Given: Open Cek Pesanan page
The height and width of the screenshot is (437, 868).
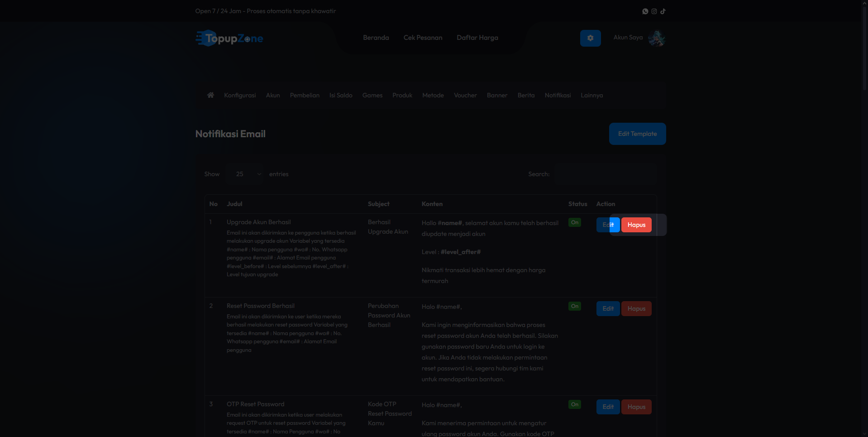Looking at the screenshot, I should (x=423, y=38).
